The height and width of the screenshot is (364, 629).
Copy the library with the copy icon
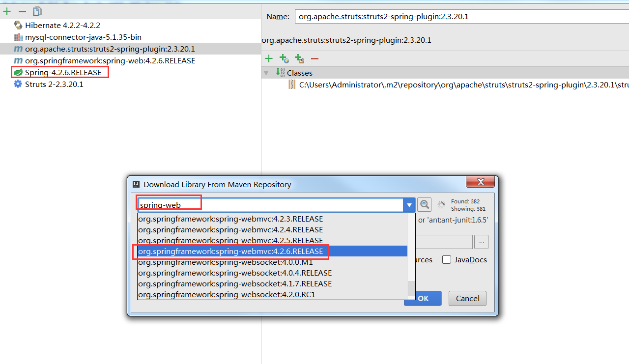[x=37, y=11]
